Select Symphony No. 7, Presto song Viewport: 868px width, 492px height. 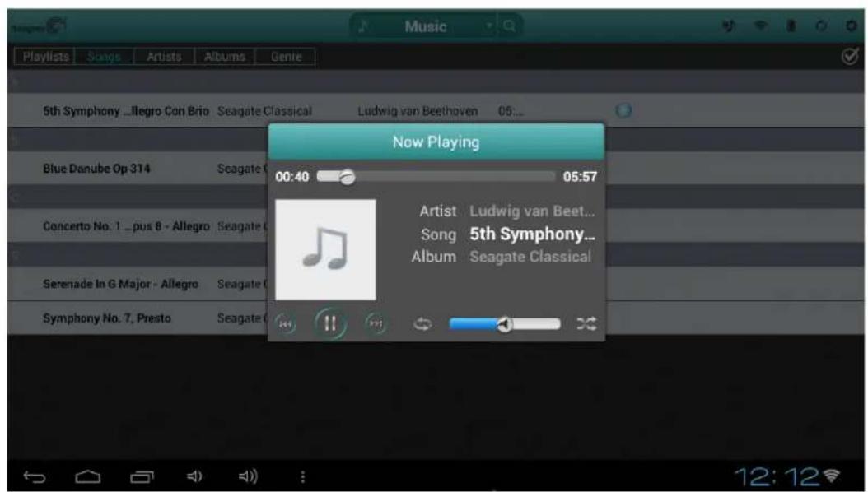click(107, 318)
